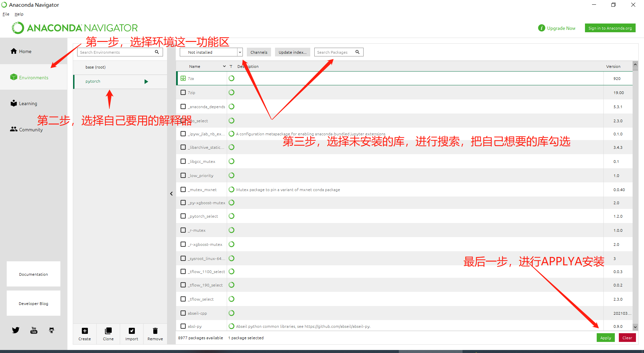
Task: Click Sign in to Anaconda.org
Action: point(610,28)
